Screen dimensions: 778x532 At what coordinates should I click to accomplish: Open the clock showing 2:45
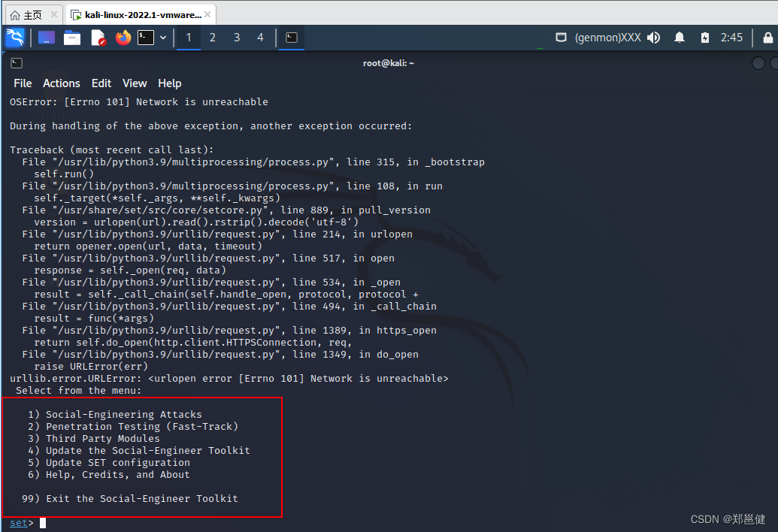(x=731, y=38)
